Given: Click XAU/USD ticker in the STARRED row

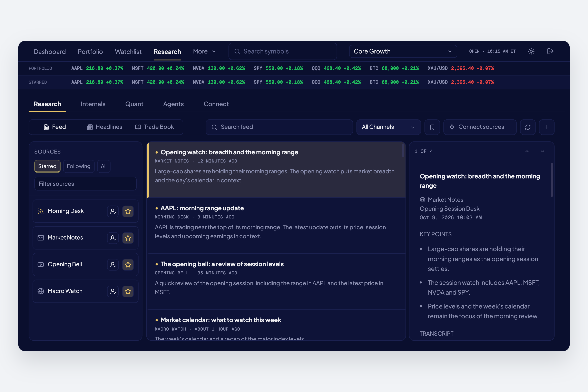Looking at the screenshot, I should click(x=461, y=82).
